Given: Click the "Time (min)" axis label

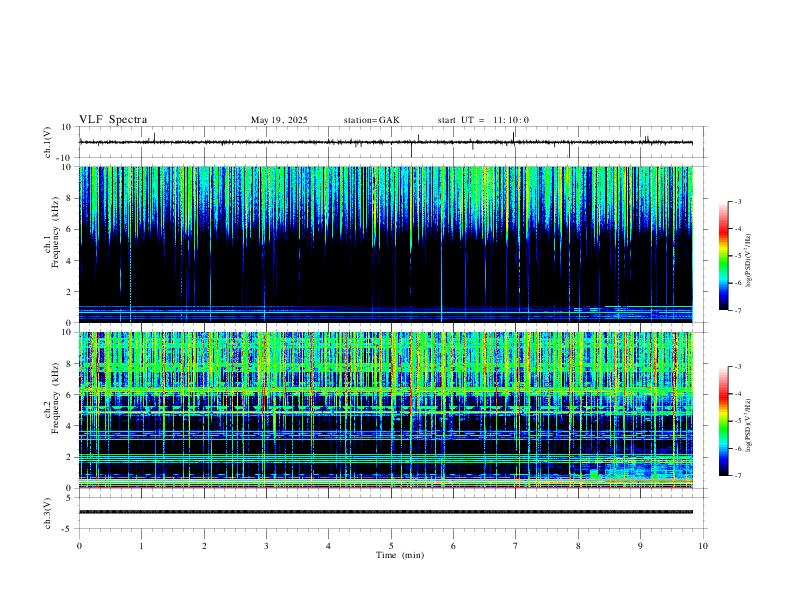Looking at the screenshot, I should [x=400, y=555].
